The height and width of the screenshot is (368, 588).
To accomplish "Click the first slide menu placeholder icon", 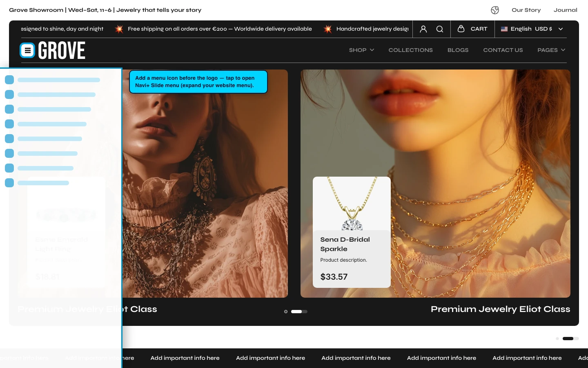I will coord(9,80).
